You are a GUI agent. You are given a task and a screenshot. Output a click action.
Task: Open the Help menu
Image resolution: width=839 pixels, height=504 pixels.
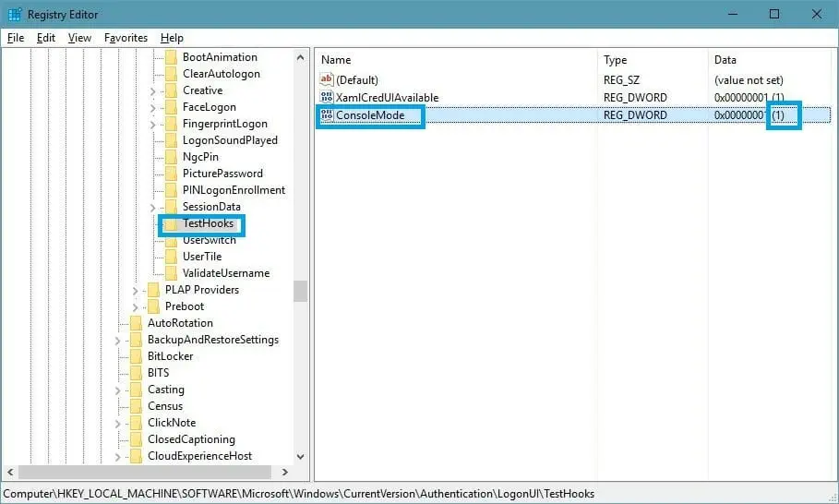click(x=172, y=38)
